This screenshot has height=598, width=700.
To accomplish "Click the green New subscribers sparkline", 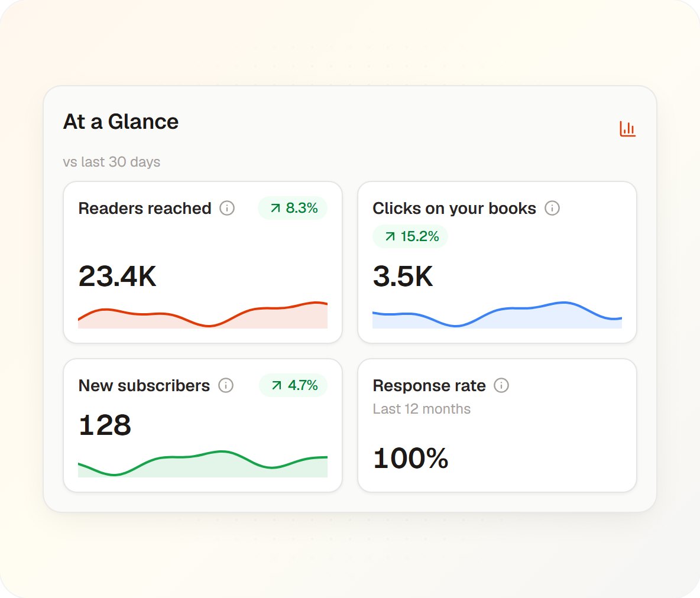I will click(203, 464).
